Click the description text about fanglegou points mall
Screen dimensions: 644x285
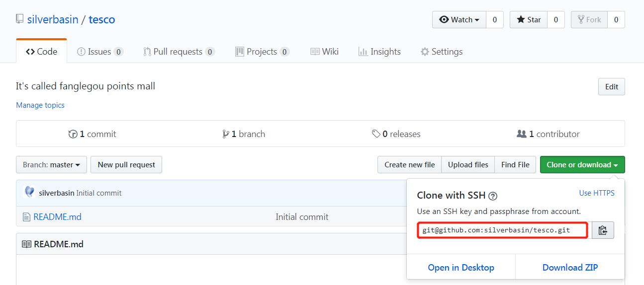[x=86, y=86]
